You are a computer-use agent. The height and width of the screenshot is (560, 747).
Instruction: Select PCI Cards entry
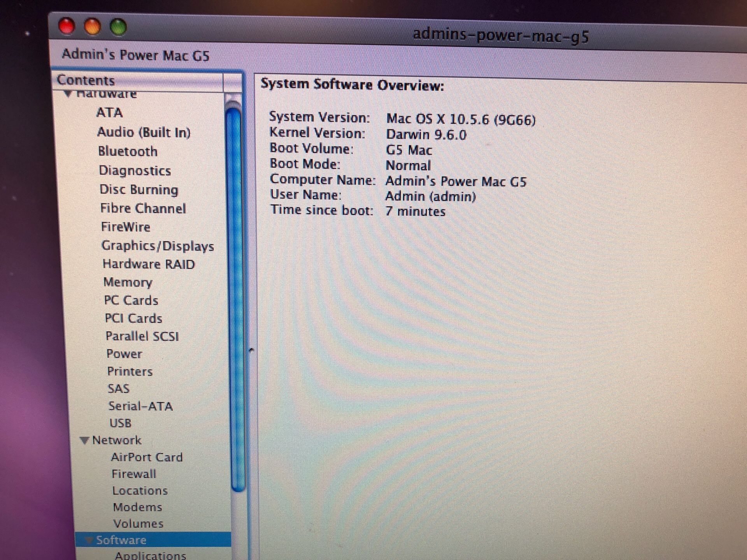133,318
